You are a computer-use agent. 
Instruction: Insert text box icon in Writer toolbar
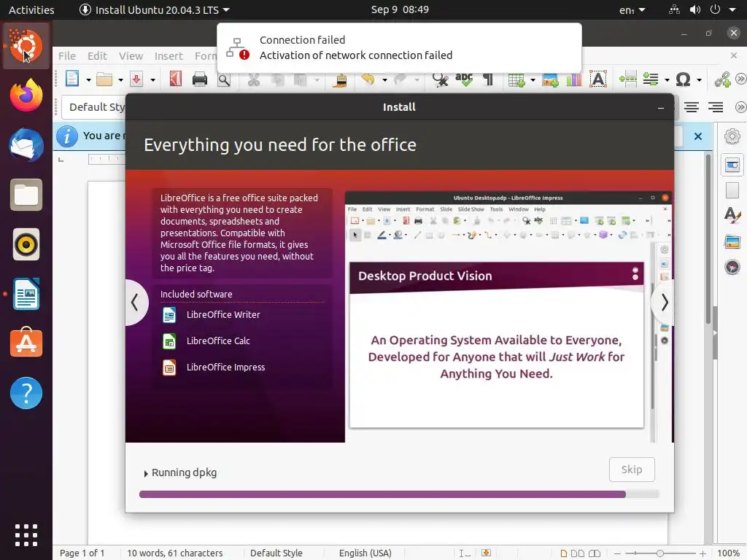tap(598, 79)
